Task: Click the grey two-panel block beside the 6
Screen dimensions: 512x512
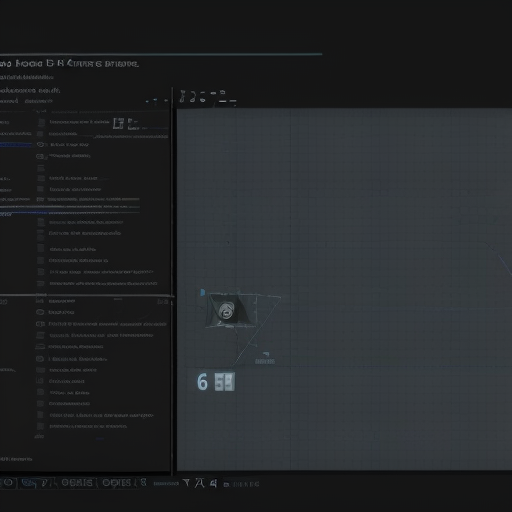Action: click(x=225, y=382)
